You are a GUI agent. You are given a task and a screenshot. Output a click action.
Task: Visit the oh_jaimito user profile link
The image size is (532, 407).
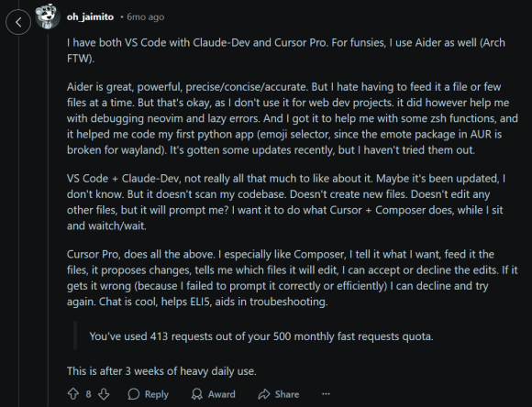pos(90,16)
